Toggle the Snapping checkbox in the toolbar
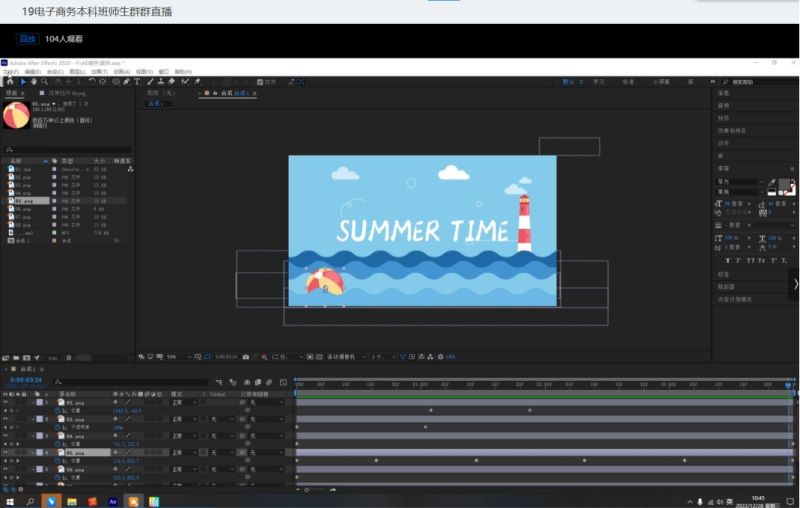This screenshot has height=508, width=800. click(x=260, y=82)
